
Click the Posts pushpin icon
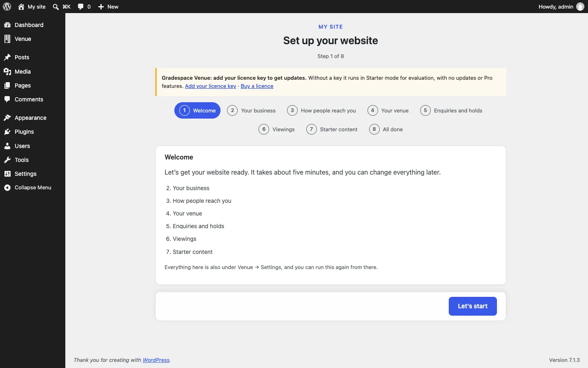point(7,57)
